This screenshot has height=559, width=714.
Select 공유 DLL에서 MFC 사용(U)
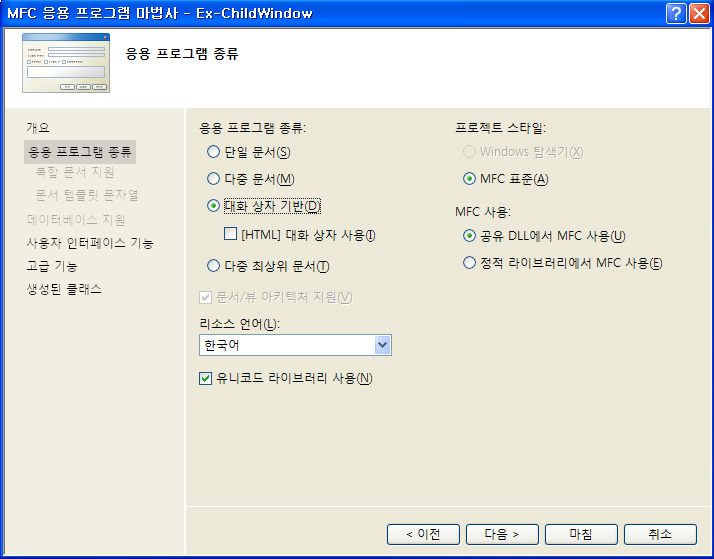pyautogui.click(x=469, y=236)
